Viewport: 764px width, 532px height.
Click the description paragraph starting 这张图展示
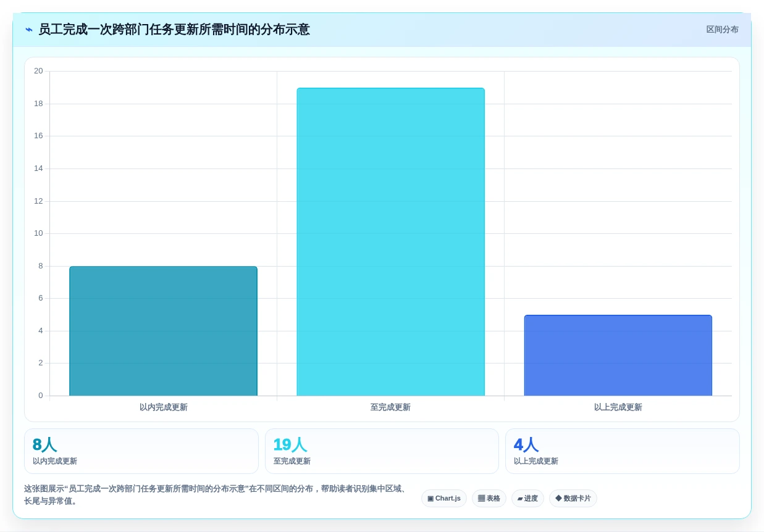point(216,495)
